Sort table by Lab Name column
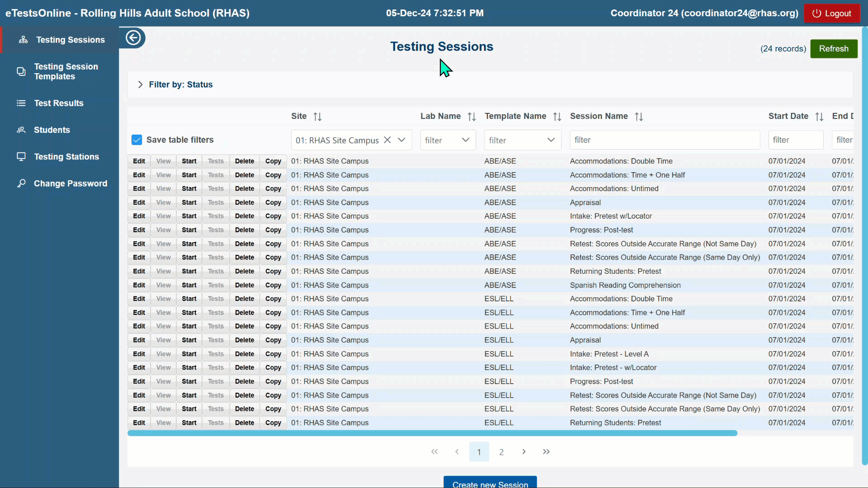The width and height of the screenshot is (868, 488). tap(472, 117)
